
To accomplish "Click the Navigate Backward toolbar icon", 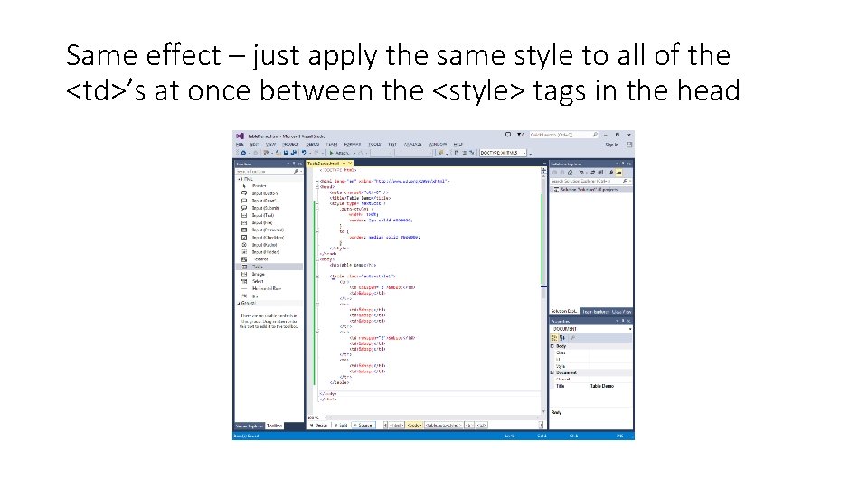I will pos(243,153).
